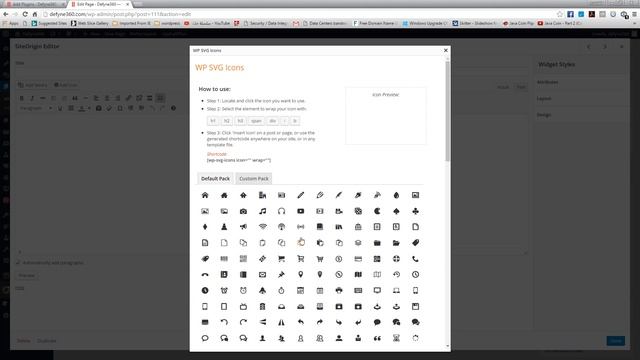
Task: Pick the clockwise redo arrow icon
Action: click(x=243, y=322)
